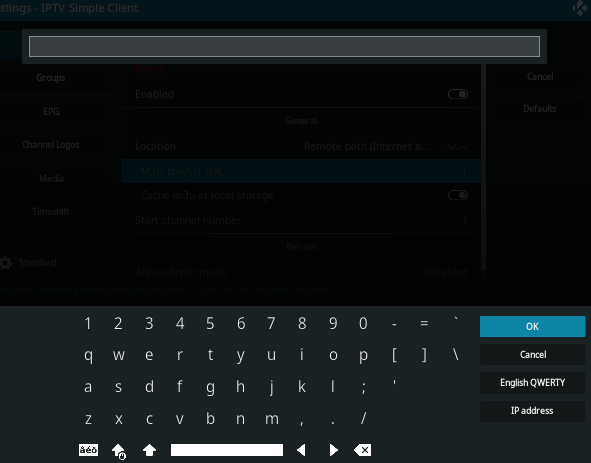The image size is (591, 463).
Task: Click the IP address button
Action: (532, 411)
